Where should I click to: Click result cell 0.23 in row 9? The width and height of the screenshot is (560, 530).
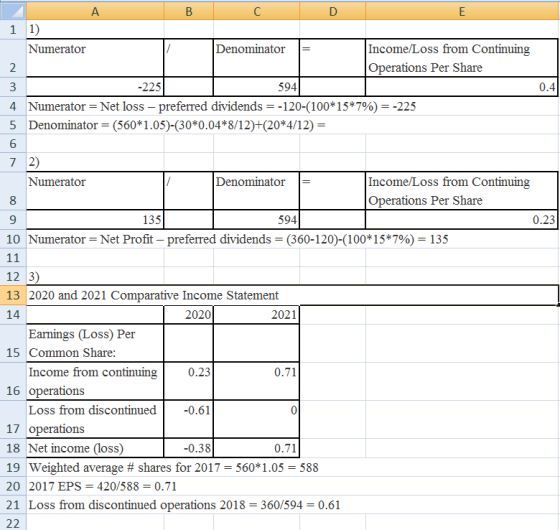[461, 219]
